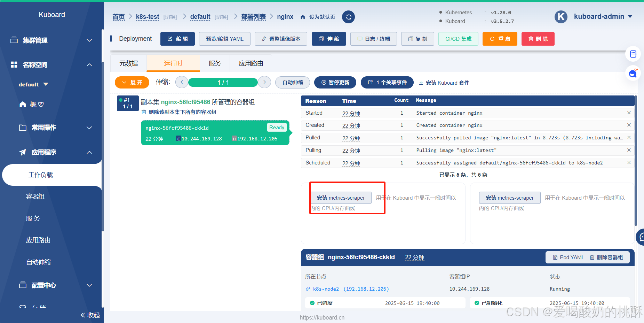Click the left 安装 metrics-scraper button
Viewport: 644px width, 323px height.
click(x=341, y=198)
